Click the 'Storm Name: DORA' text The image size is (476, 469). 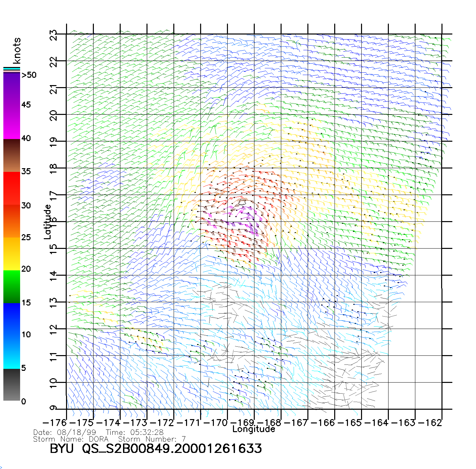[x=71, y=439]
